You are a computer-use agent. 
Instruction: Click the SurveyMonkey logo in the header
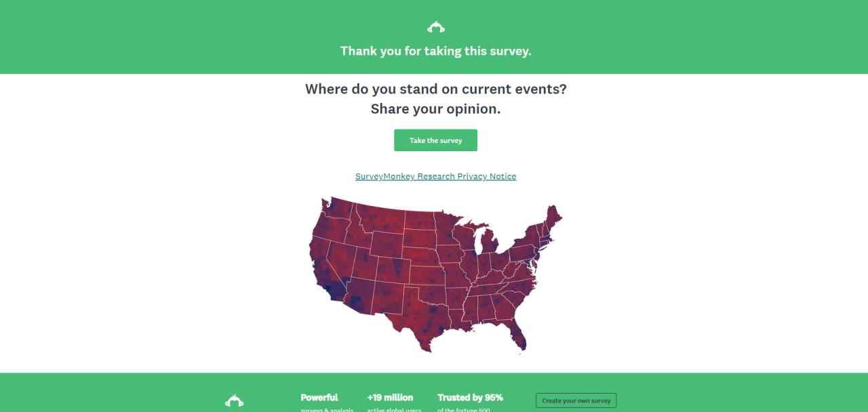(435, 28)
